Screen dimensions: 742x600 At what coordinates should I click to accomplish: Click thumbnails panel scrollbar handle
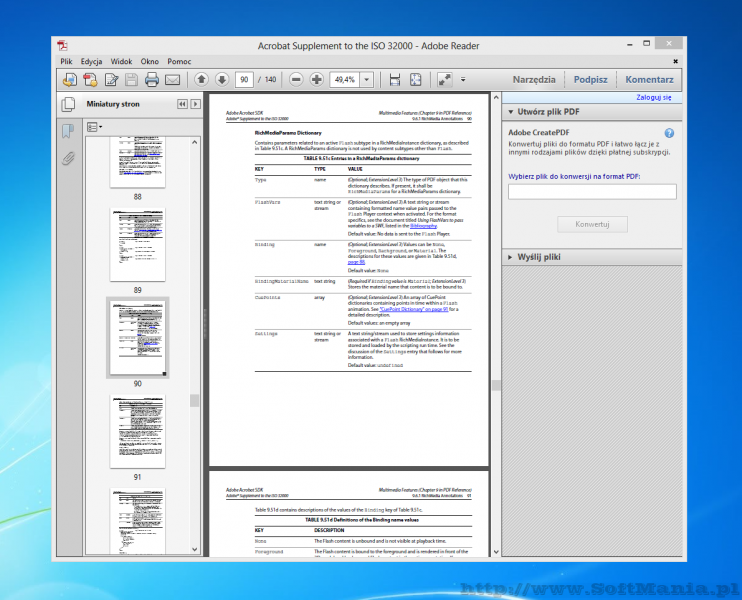pyautogui.click(x=194, y=401)
